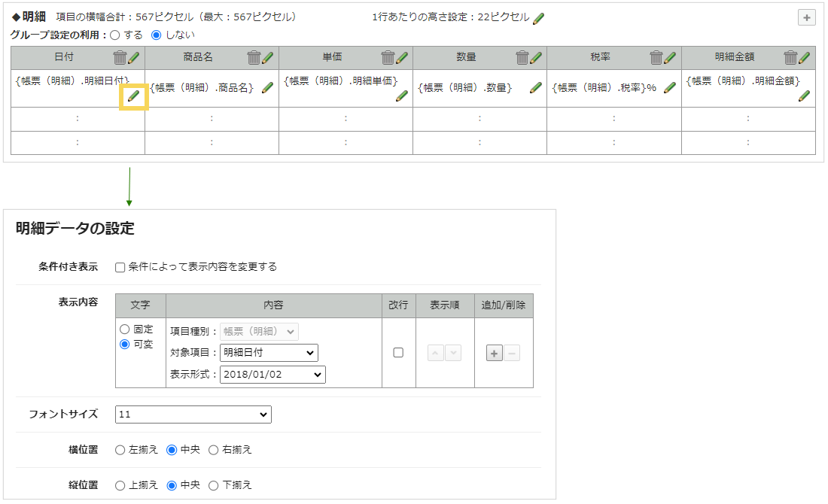Enable 条件によって表示内容を変更する checkbox
This screenshot has width=828, height=504.
point(120,267)
